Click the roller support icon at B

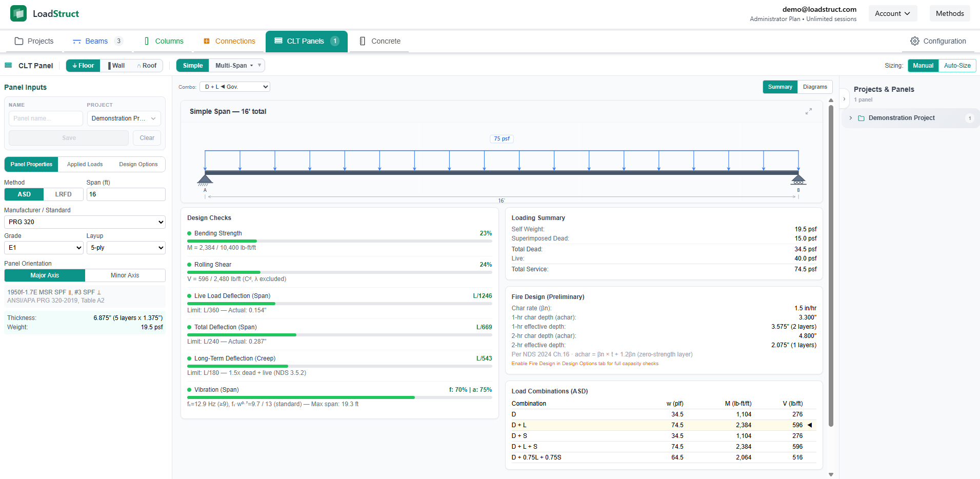coord(798,179)
